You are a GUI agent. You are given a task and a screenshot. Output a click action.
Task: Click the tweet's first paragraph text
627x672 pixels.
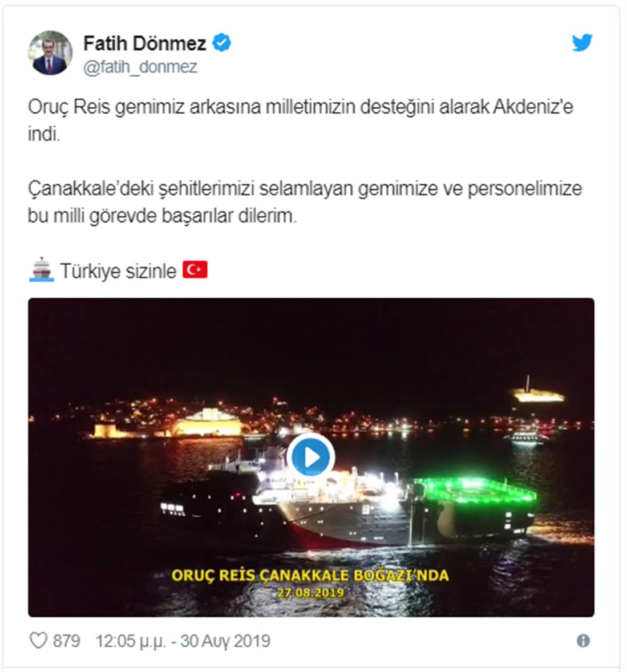(301, 120)
